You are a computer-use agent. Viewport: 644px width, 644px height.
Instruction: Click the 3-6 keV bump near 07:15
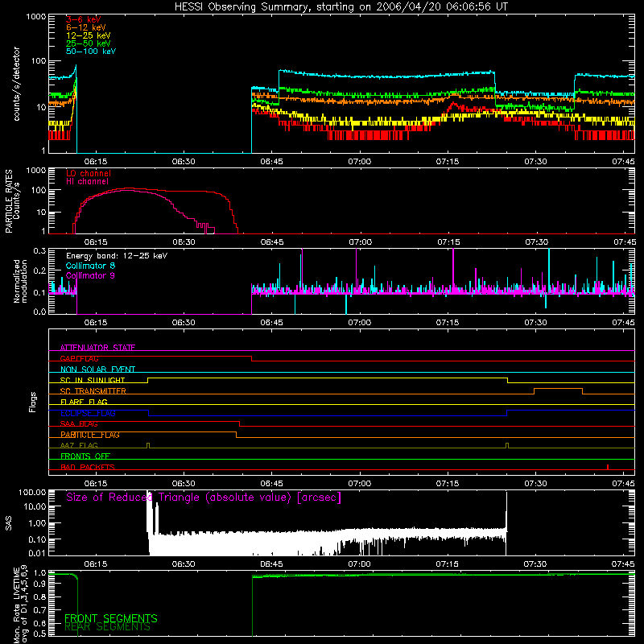tap(453, 106)
